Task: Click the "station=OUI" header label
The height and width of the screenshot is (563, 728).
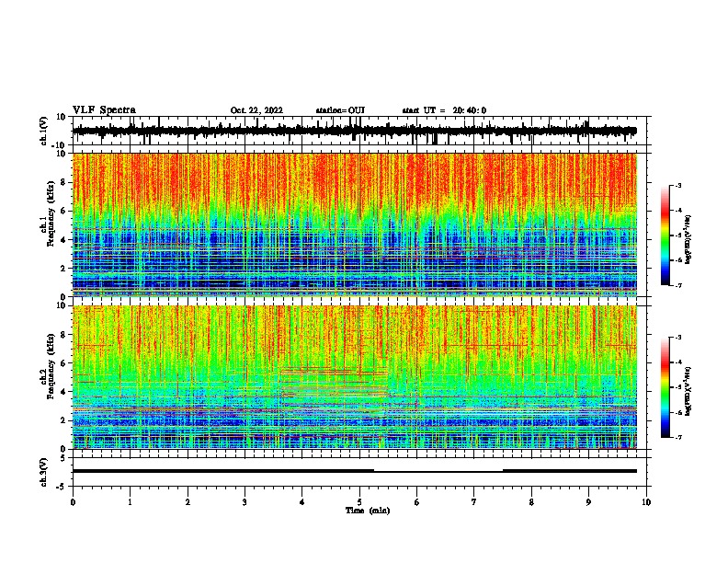Action: [x=340, y=110]
